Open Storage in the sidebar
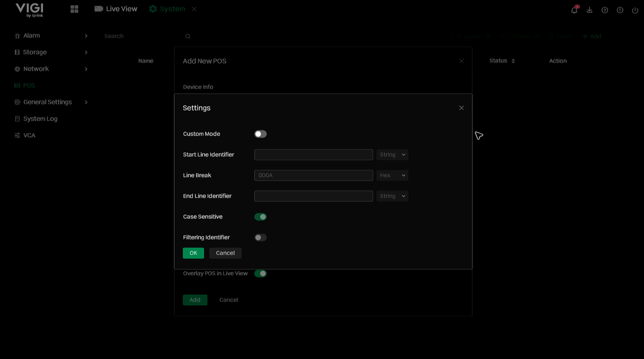The width and height of the screenshot is (644, 359). [35, 52]
